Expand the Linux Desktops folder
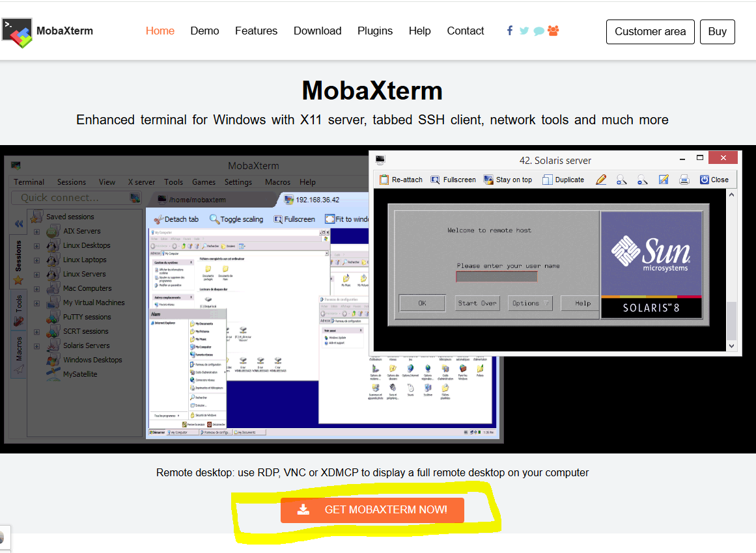This screenshot has height=553, width=756. 36,246
